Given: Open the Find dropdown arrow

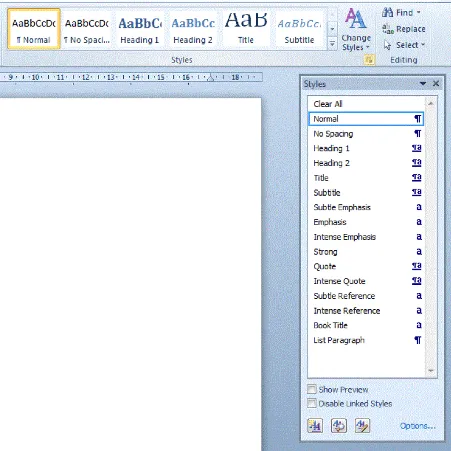Looking at the screenshot, I should (x=419, y=13).
